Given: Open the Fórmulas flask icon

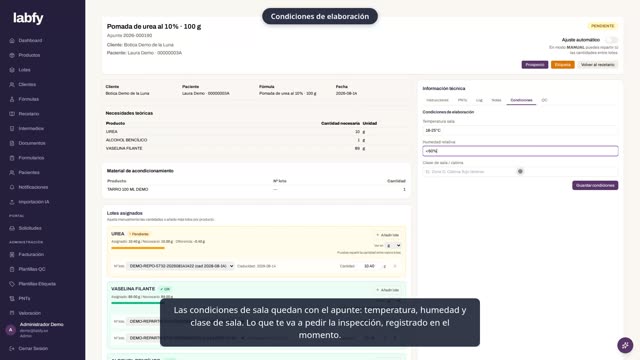Looking at the screenshot, I should (12, 100).
